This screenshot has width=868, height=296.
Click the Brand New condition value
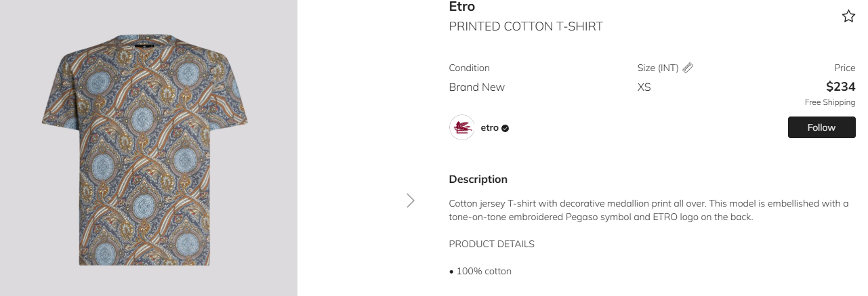[x=477, y=87]
